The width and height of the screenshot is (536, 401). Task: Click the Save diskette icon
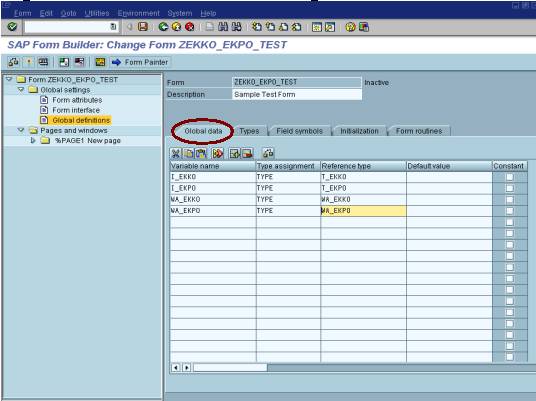143,27
